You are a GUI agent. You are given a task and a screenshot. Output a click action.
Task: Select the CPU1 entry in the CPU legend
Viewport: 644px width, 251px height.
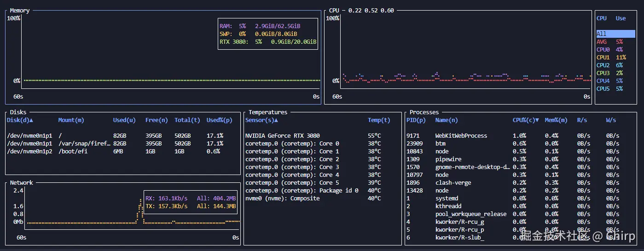click(603, 58)
